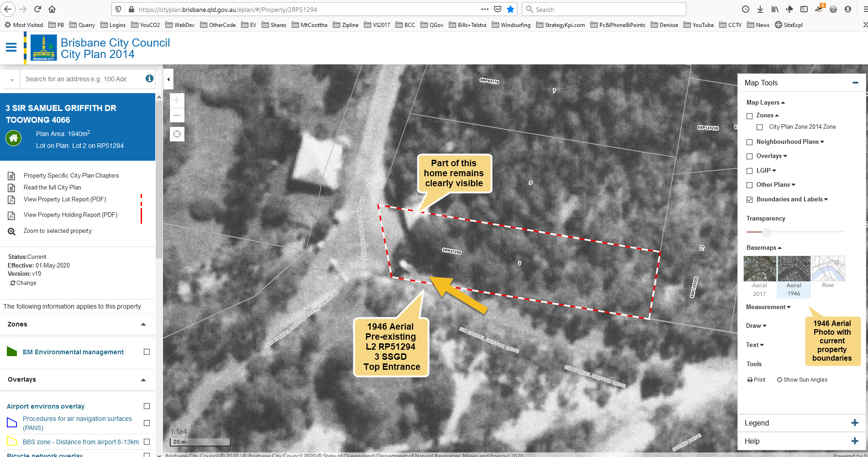Click the browser Search box

click(x=604, y=9)
